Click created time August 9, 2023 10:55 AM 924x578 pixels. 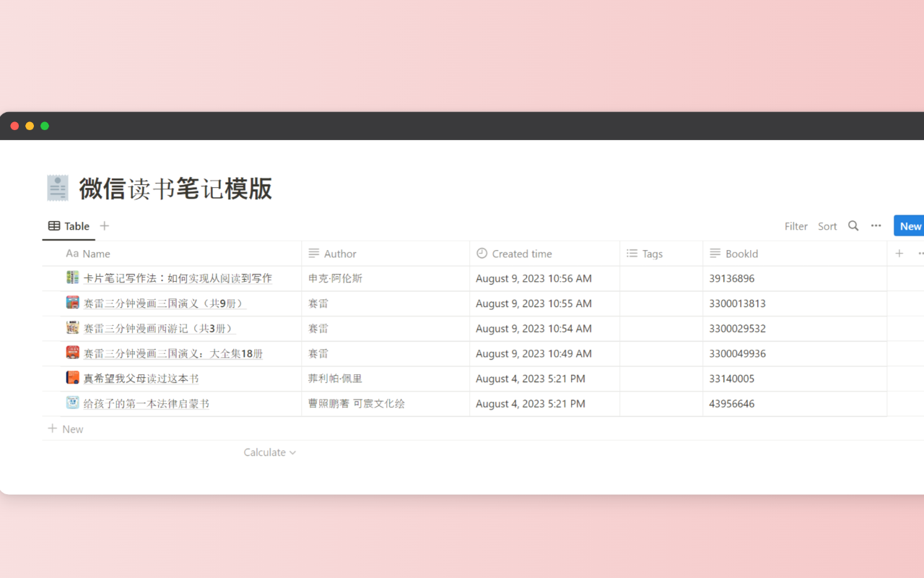coord(544,303)
